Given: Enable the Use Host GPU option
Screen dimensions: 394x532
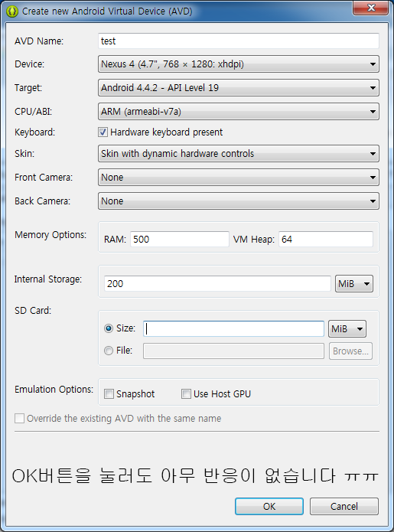Looking at the screenshot, I should (x=186, y=394).
